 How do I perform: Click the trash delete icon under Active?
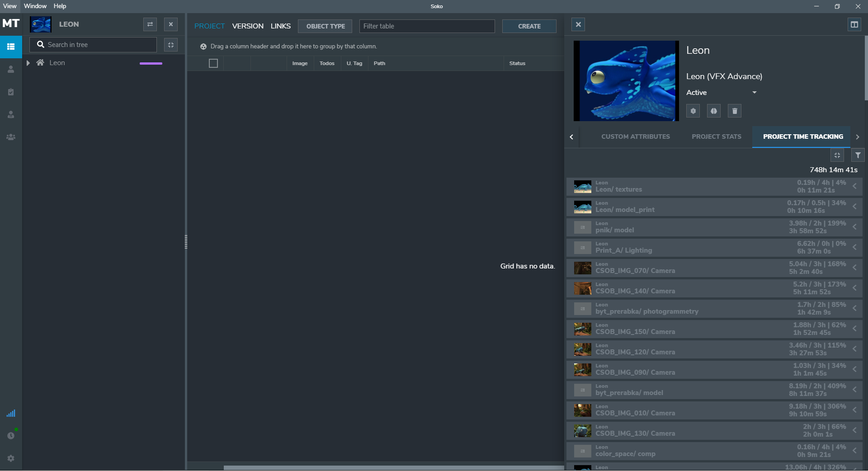734,111
